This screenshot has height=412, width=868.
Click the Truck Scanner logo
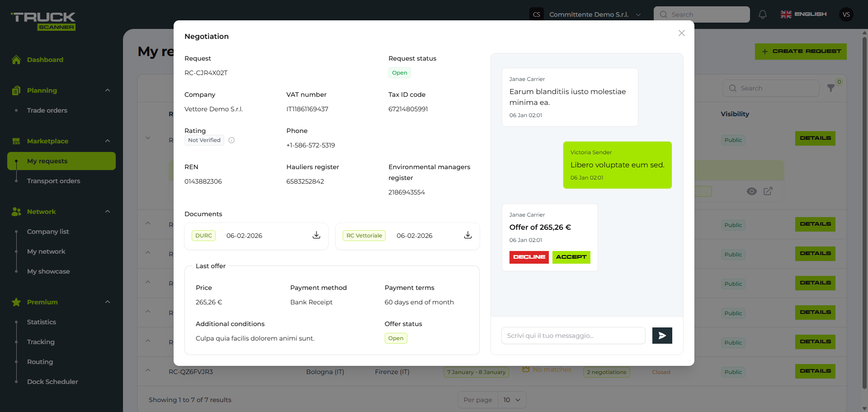pyautogui.click(x=43, y=21)
